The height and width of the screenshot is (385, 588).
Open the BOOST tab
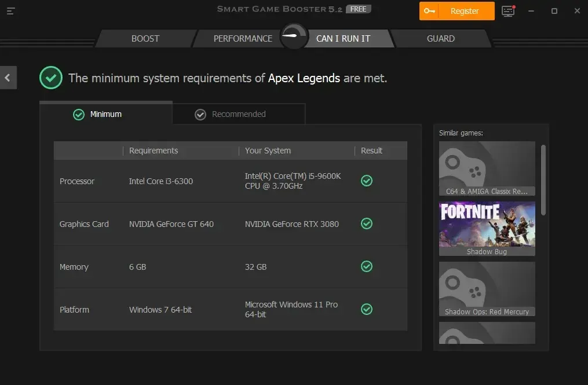tap(145, 38)
